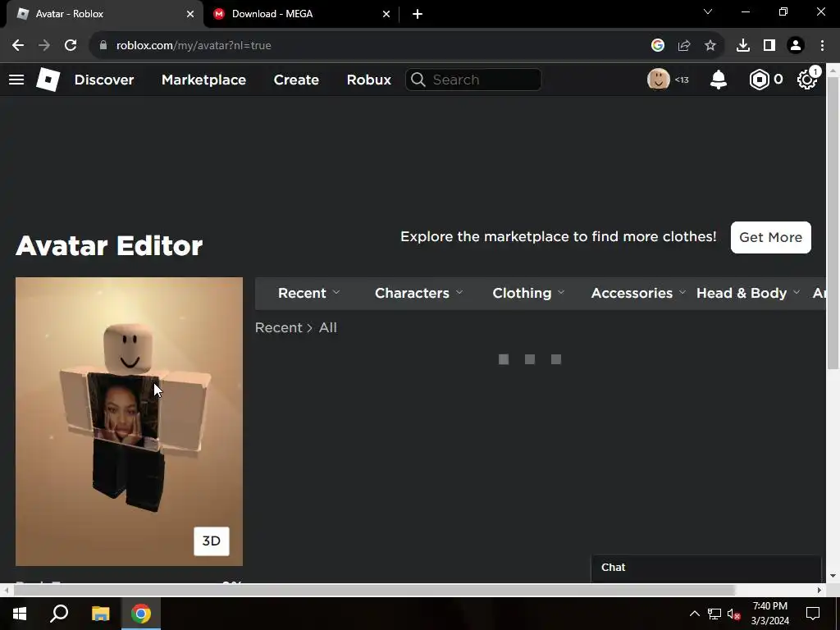The image size is (840, 630).
Task: Expand the Accessories dropdown
Action: click(638, 293)
